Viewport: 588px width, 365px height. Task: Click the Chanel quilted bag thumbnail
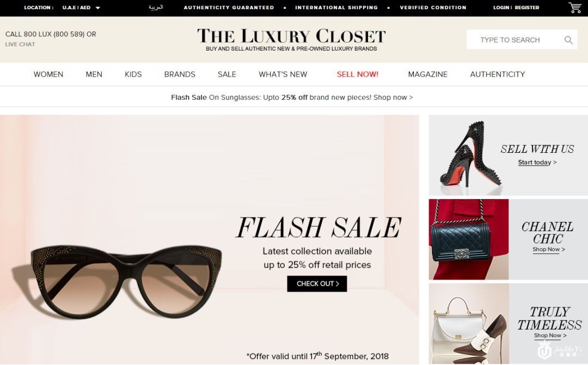[469, 239]
